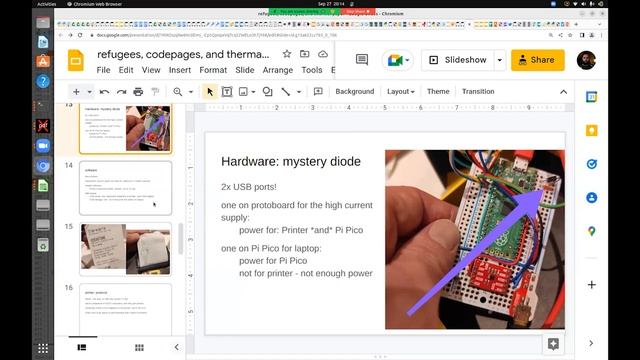Viewport: 640px width, 360px height.
Task: Click the Share button
Action: tap(538, 60)
